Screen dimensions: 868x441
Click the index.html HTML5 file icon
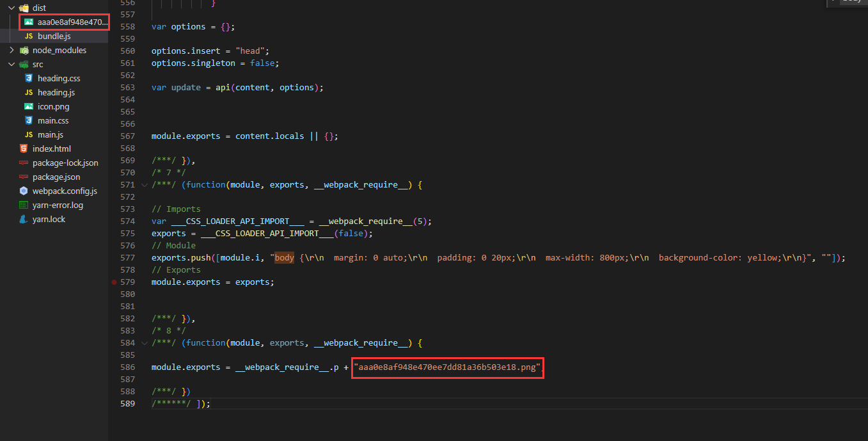pyautogui.click(x=24, y=148)
